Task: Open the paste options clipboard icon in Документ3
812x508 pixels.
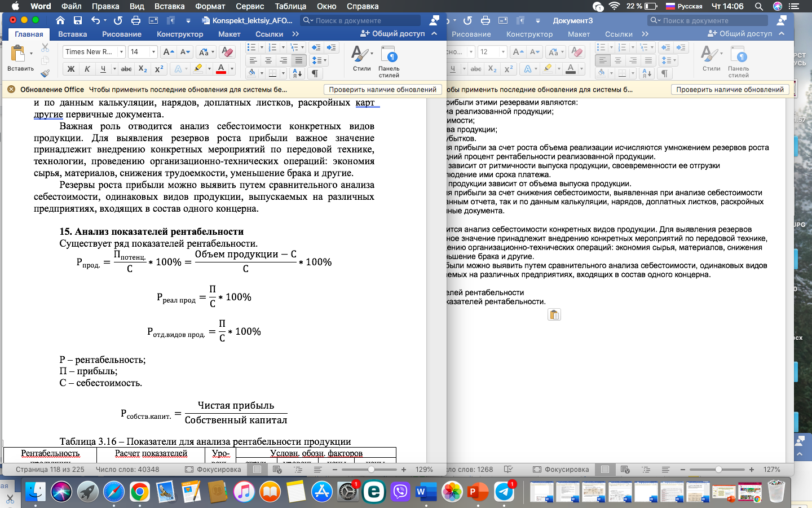Action: click(x=554, y=315)
